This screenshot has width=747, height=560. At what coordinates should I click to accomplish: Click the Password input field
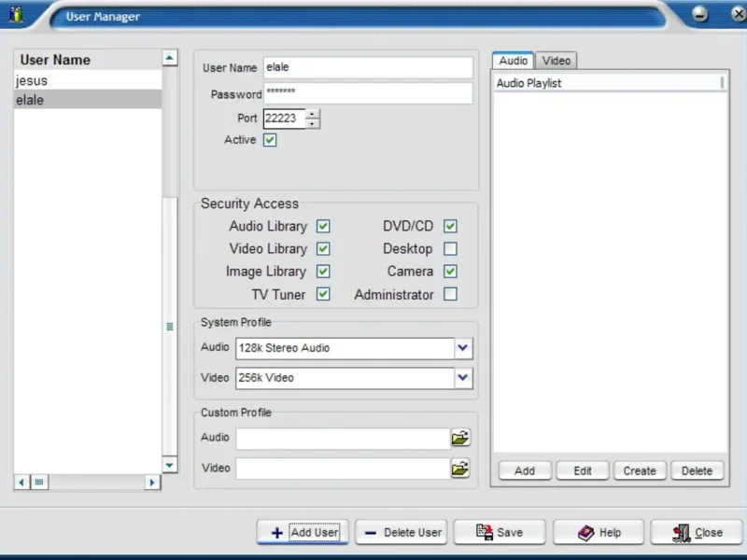[x=368, y=92]
